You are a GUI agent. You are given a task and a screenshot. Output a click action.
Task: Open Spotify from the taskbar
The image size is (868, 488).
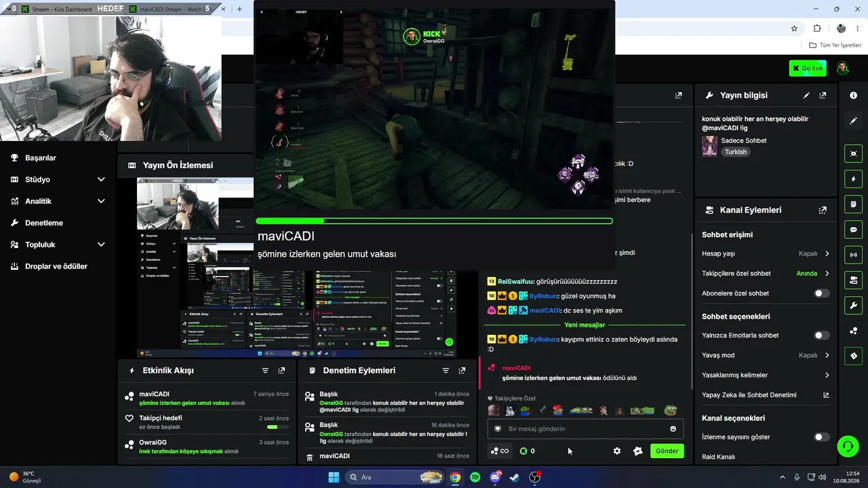click(x=475, y=477)
